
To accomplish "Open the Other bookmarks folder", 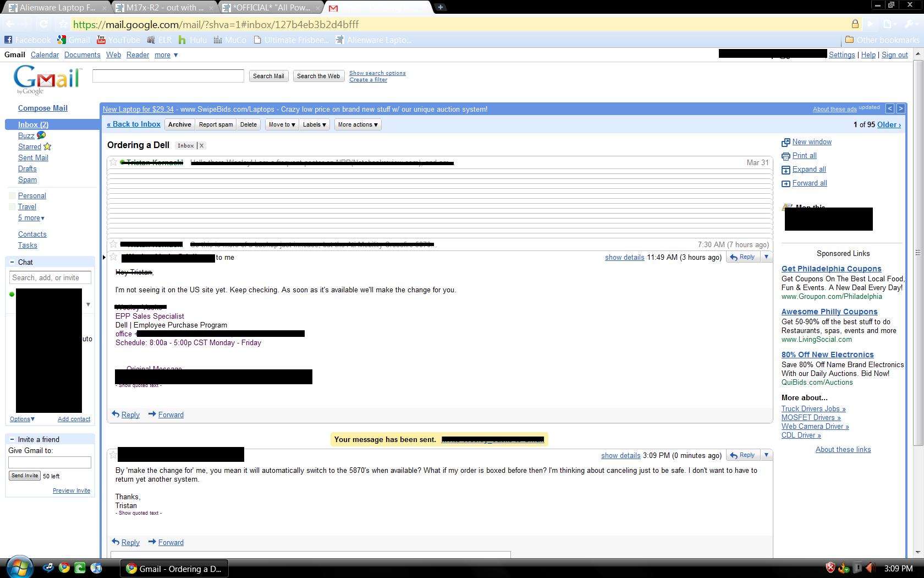I will click(x=882, y=40).
